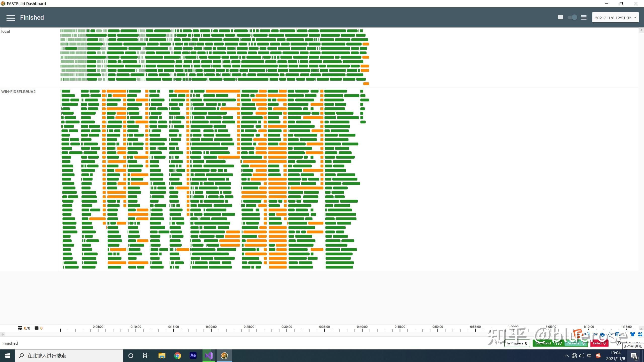The height and width of the screenshot is (362, 644).
Task: Click the workers 0/0 server icon
Action: click(x=20, y=328)
